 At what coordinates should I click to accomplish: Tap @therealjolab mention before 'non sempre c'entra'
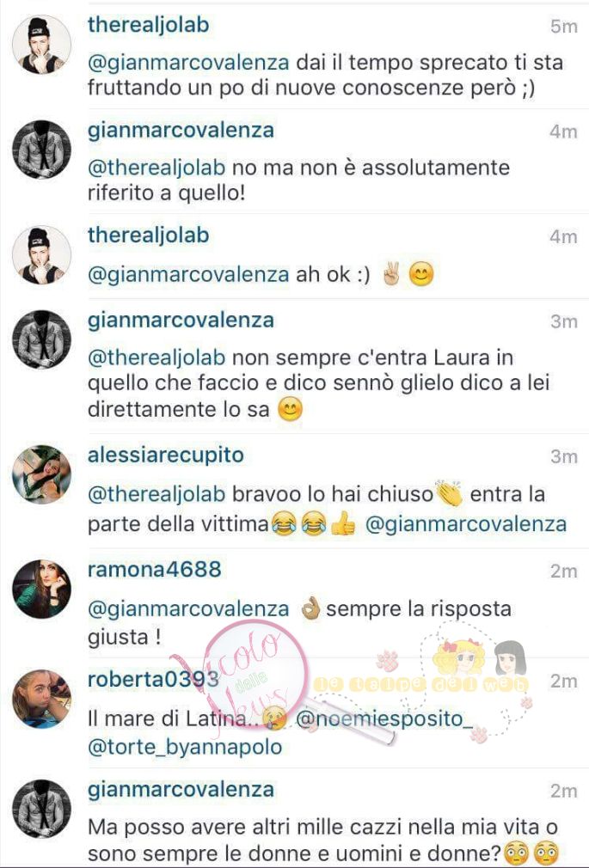(156, 358)
